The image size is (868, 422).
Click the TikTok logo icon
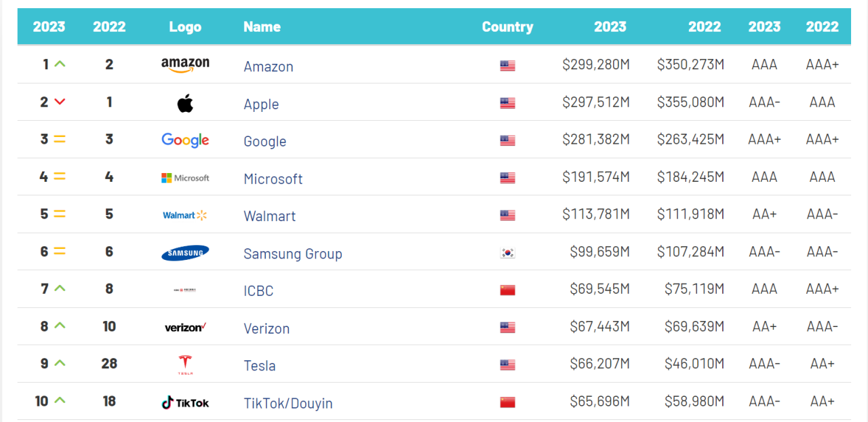pos(185,402)
